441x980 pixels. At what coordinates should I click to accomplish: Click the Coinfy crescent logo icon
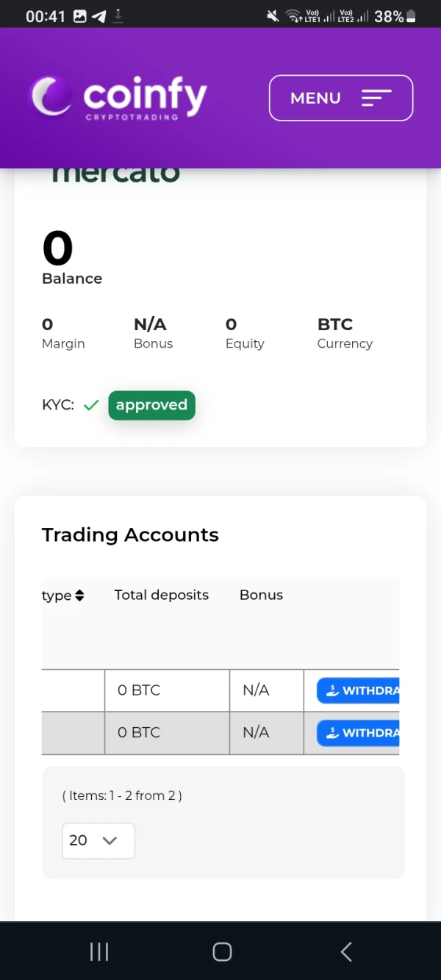[x=50, y=97]
